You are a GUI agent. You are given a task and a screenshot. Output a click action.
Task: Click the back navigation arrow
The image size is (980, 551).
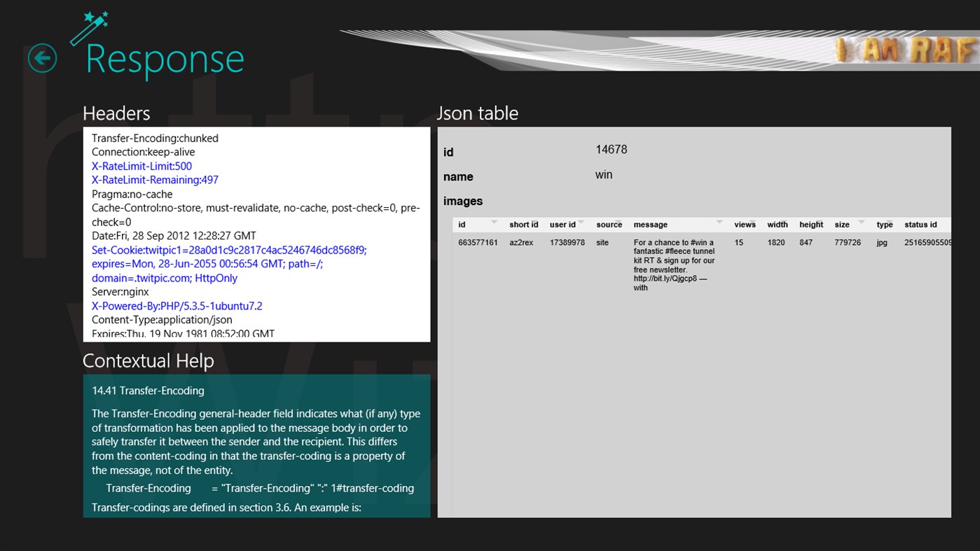42,57
